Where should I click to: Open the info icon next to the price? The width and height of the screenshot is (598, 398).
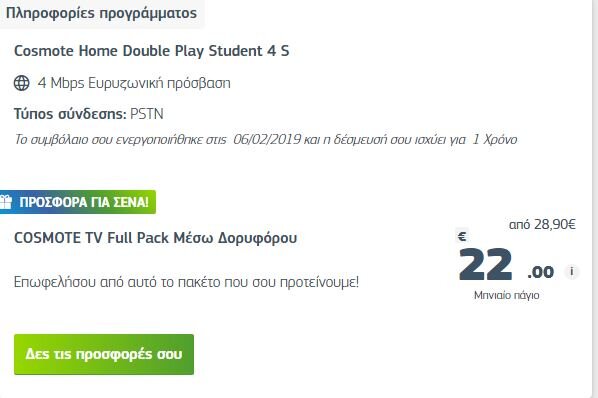pos(571,271)
